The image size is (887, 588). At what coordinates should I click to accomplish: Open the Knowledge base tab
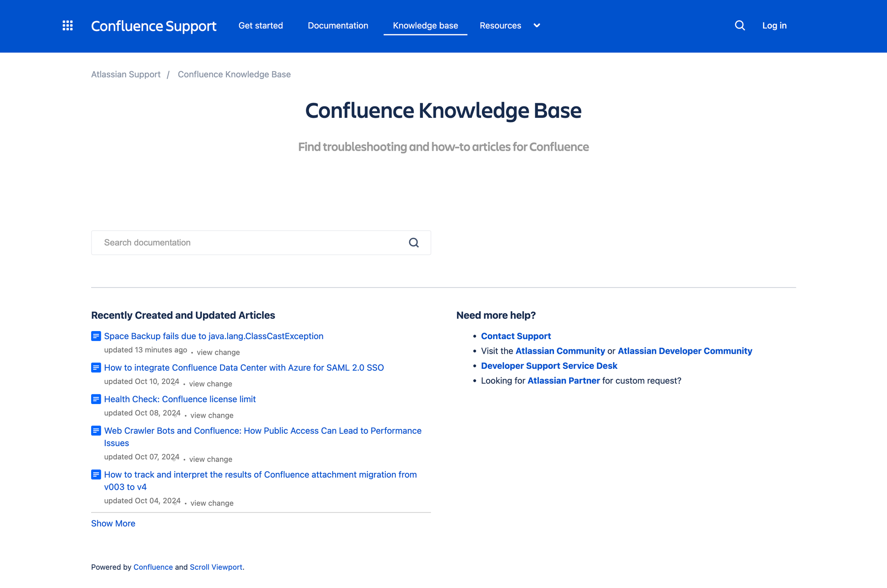coord(425,25)
